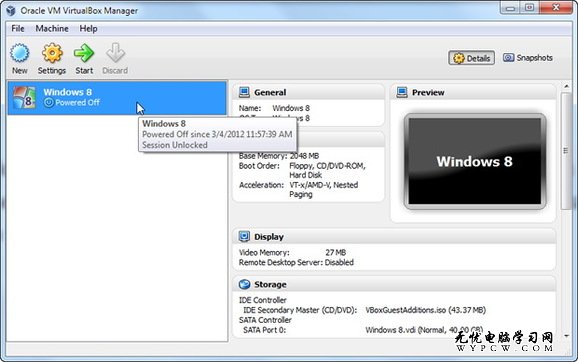
Task: Click the Base Memory 2048 MB value
Action: [x=304, y=156]
